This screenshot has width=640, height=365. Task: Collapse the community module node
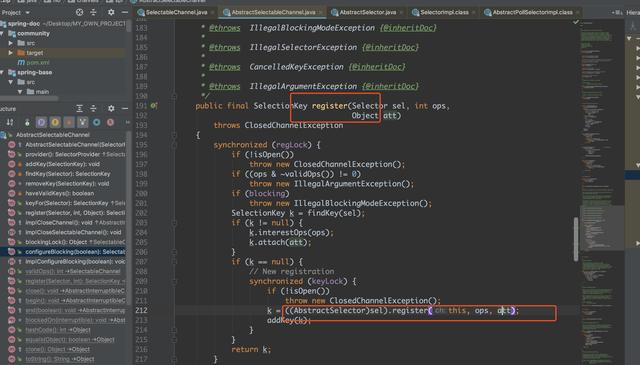tap(2, 33)
